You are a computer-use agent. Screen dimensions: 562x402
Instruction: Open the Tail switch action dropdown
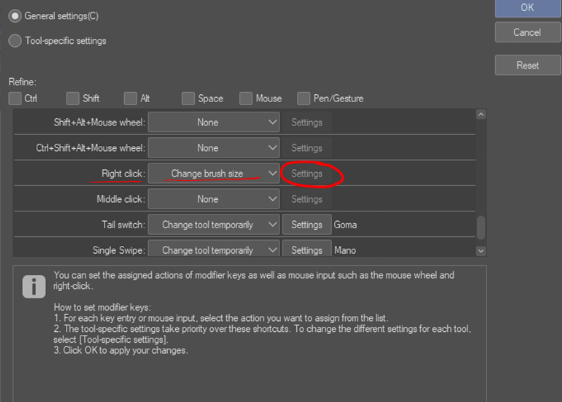[214, 225]
